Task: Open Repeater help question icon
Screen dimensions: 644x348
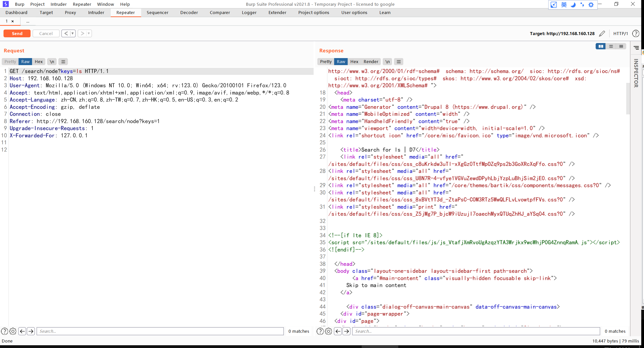Action: point(635,34)
